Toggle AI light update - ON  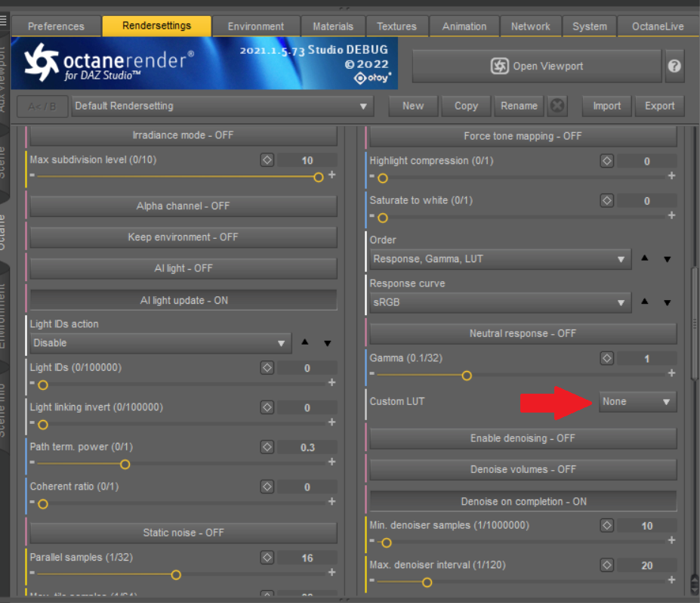tap(183, 300)
